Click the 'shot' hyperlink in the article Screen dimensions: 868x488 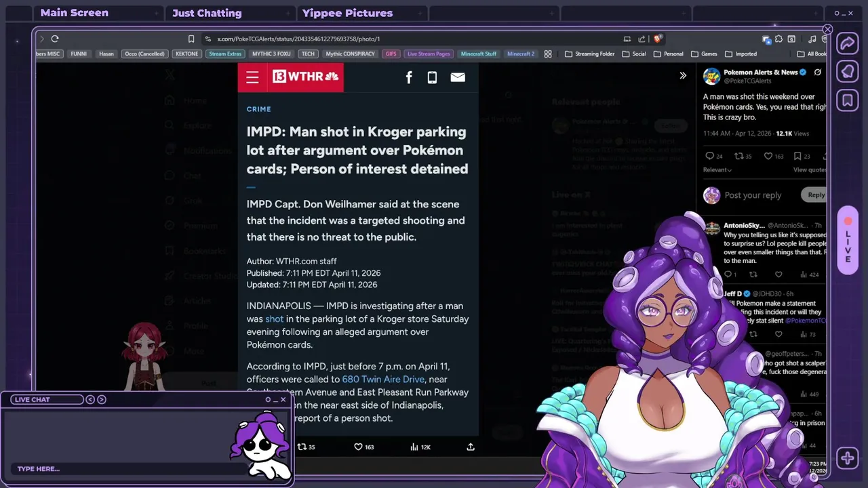coord(275,319)
